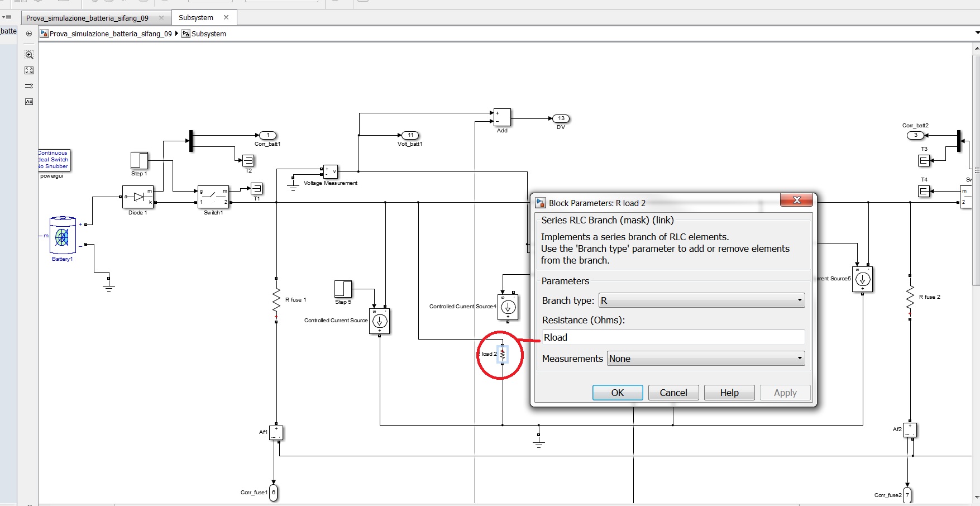Select the Voltage Measurement block
The height and width of the screenshot is (506, 980).
331,171
